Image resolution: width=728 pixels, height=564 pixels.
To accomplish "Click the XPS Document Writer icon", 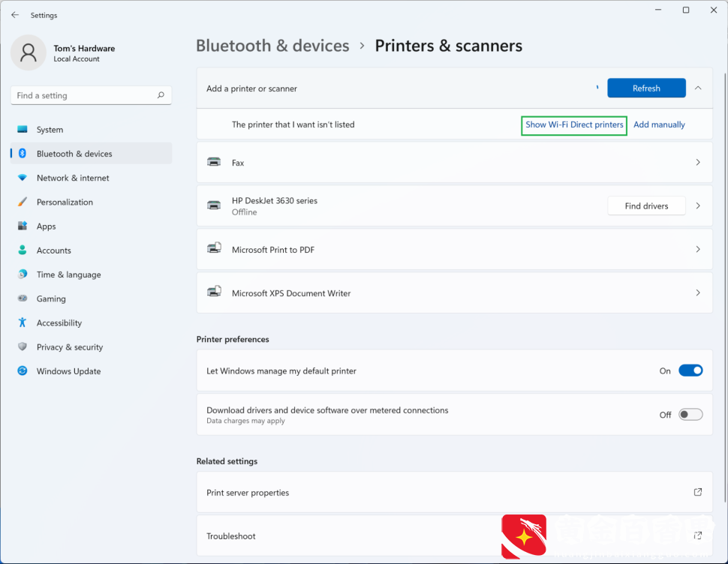I will click(214, 292).
